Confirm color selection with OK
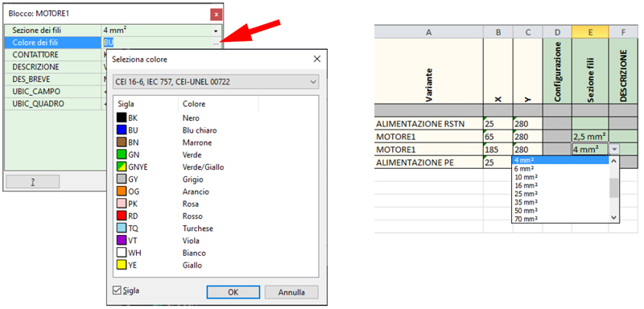The width and height of the screenshot is (644, 309). (233, 292)
